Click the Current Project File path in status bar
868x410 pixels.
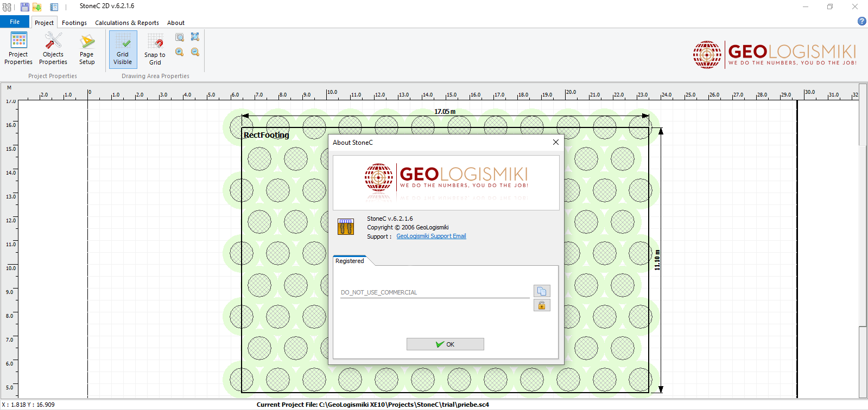coord(373,405)
